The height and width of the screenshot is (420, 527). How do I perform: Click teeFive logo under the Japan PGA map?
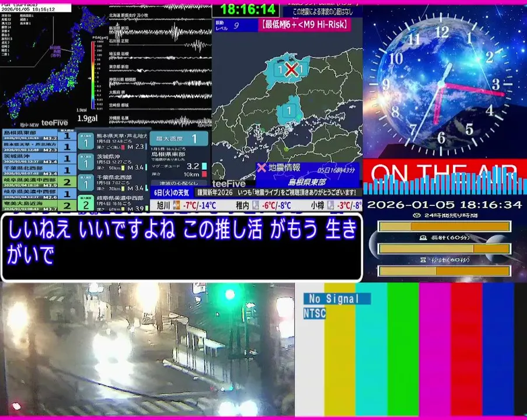pyautogui.click(x=54, y=123)
